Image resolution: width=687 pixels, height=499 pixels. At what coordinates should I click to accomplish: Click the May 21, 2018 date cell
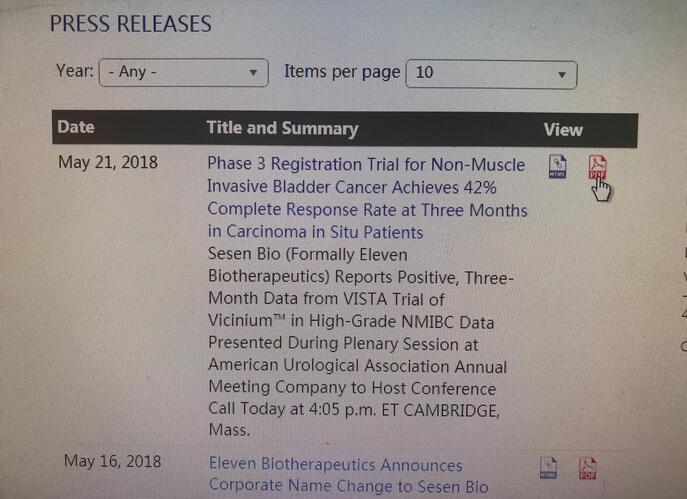108,162
